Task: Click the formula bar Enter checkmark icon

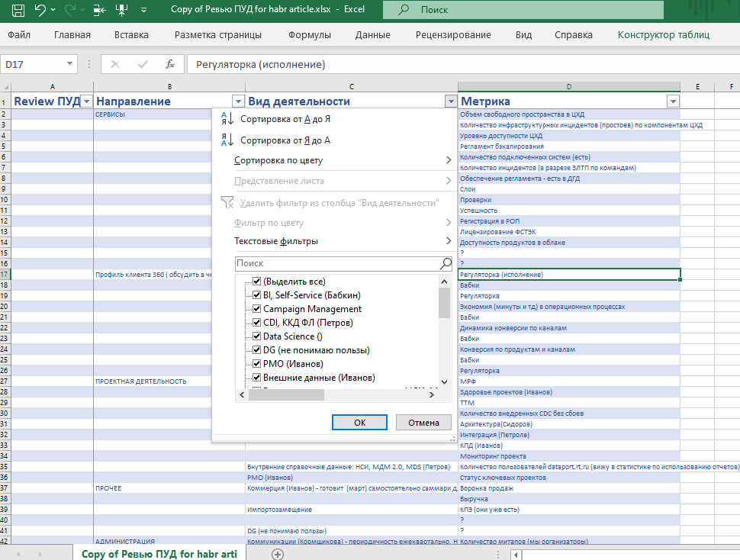Action: [143, 64]
